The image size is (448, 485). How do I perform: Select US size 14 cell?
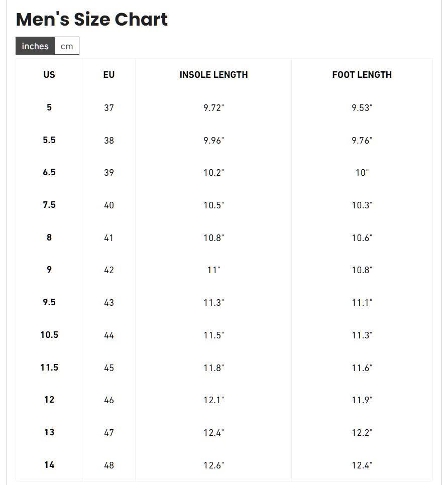[x=49, y=464]
